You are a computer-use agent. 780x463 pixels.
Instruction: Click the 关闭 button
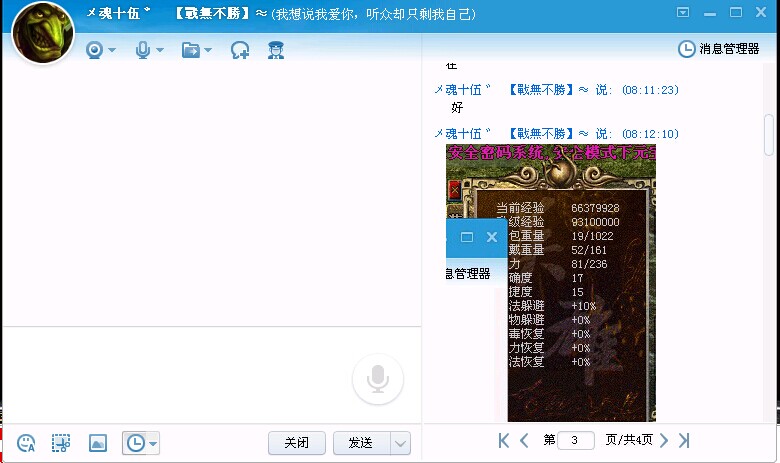[297, 442]
